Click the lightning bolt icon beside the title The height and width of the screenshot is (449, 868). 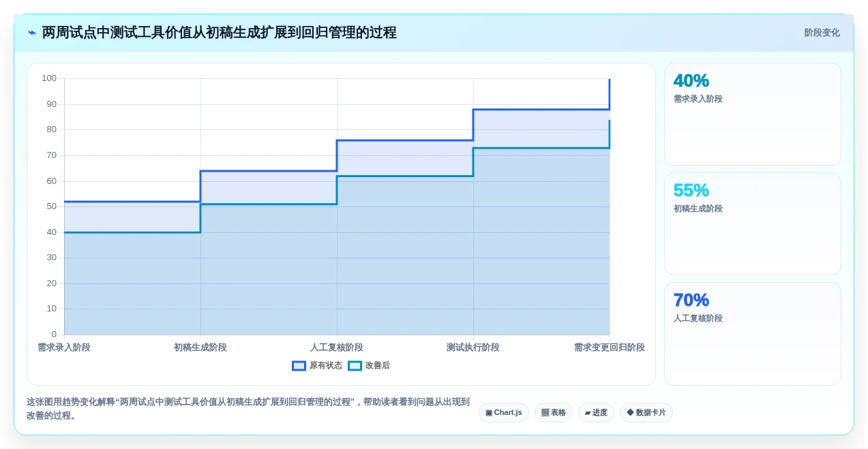tap(32, 33)
